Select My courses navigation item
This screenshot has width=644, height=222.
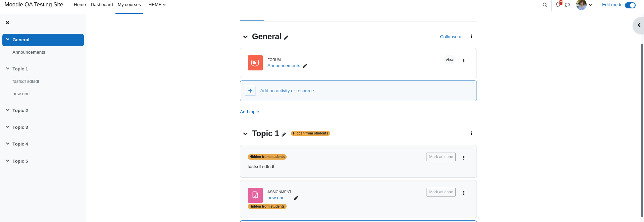(x=129, y=5)
